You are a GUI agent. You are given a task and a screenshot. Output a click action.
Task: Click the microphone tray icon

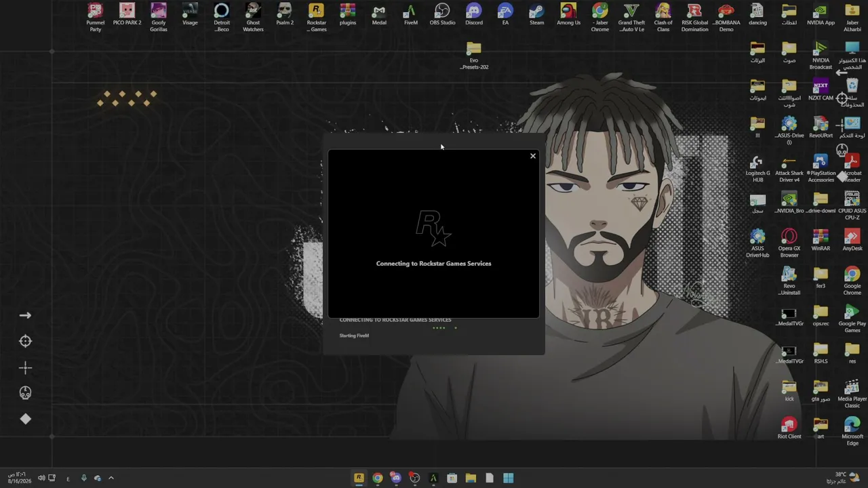click(x=83, y=478)
